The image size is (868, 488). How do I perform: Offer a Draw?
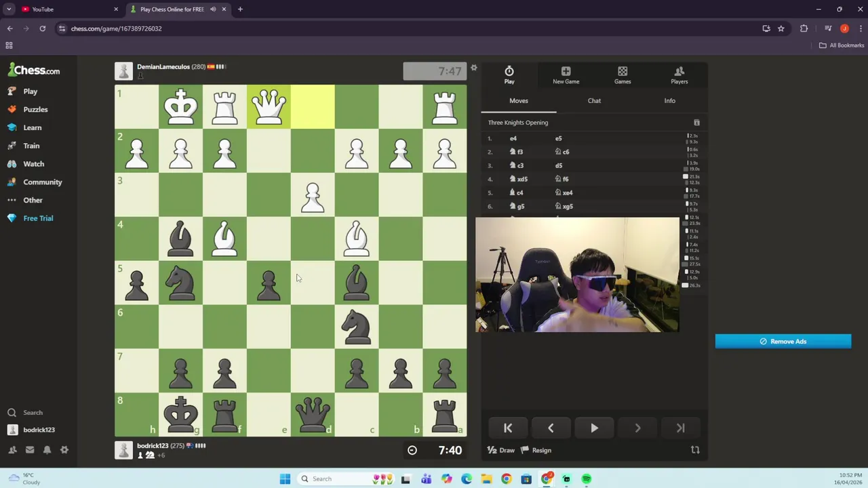tap(501, 450)
